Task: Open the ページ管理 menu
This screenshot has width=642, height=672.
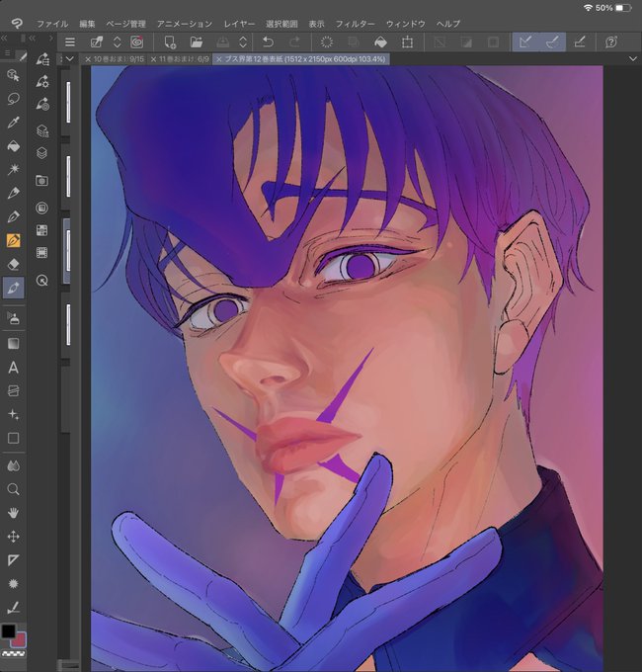Action: [x=125, y=24]
